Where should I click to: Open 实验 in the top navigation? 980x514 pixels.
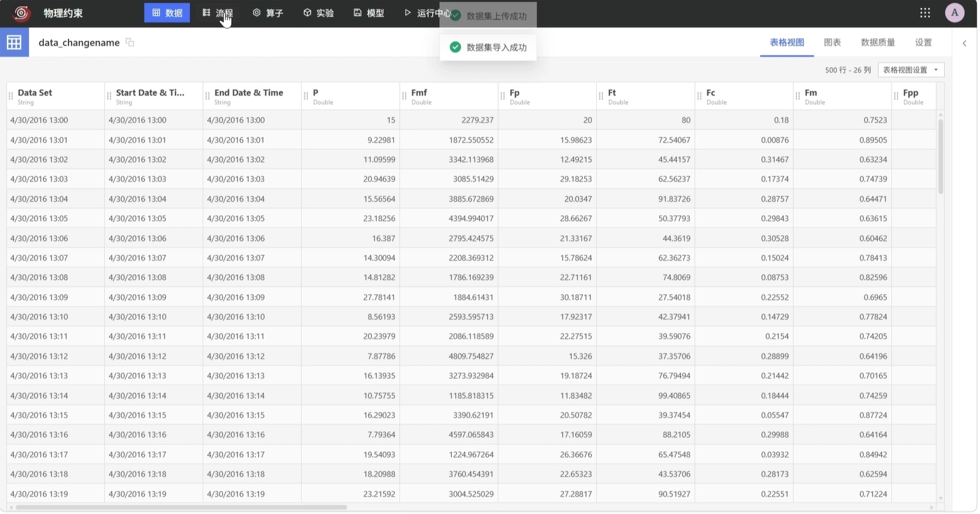coord(318,13)
